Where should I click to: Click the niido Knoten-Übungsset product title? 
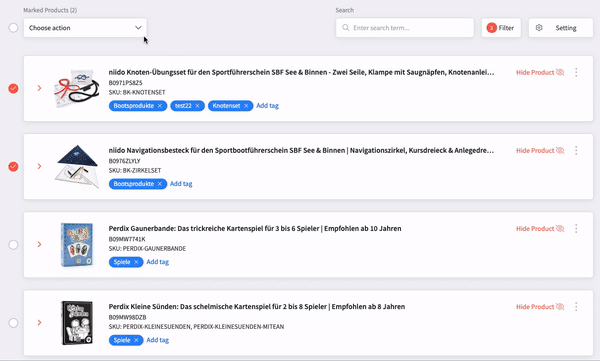pos(301,72)
